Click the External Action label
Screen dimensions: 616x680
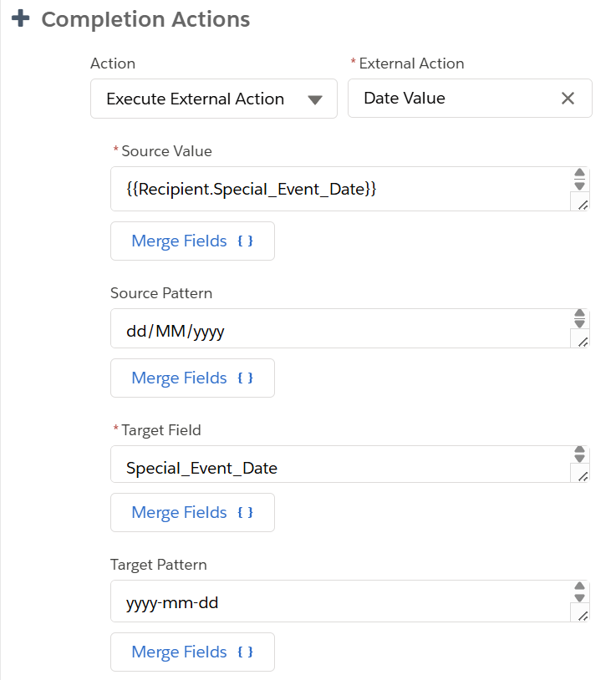coord(412,63)
